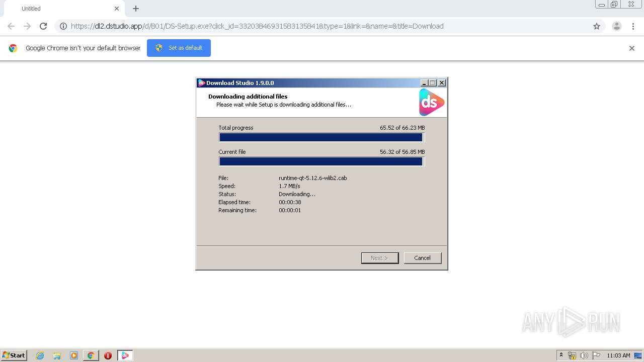This screenshot has height=362, width=644.
Task: Click the 11:03 AM taskbar clock
Action: point(618,355)
